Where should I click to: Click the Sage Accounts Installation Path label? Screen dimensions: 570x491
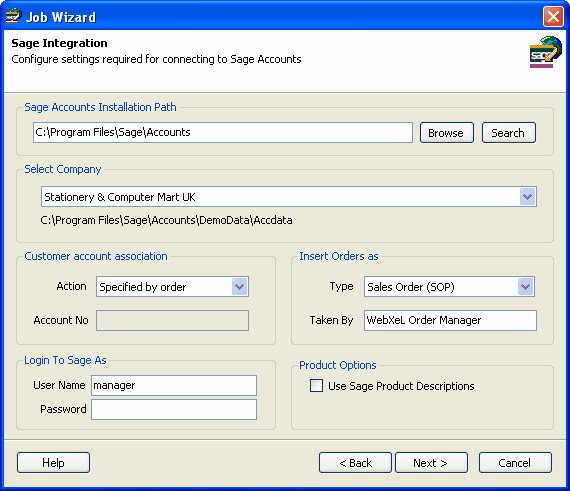coord(100,107)
